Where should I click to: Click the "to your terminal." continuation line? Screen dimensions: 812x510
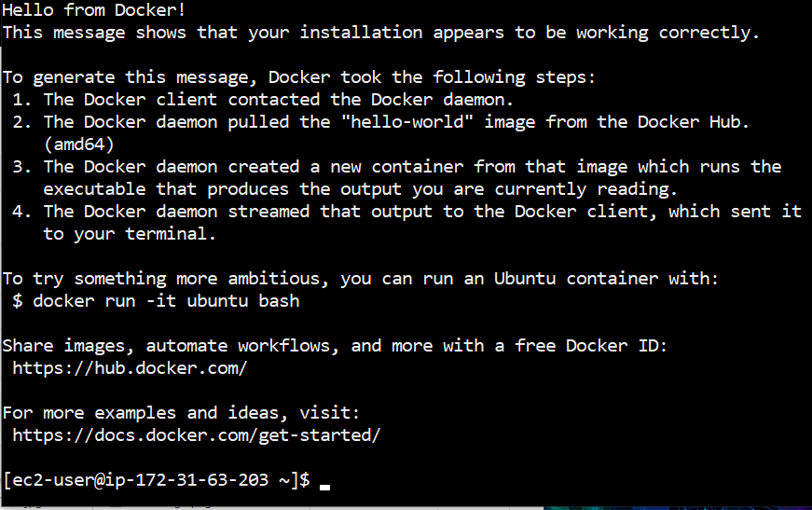[x=130, y=234]
